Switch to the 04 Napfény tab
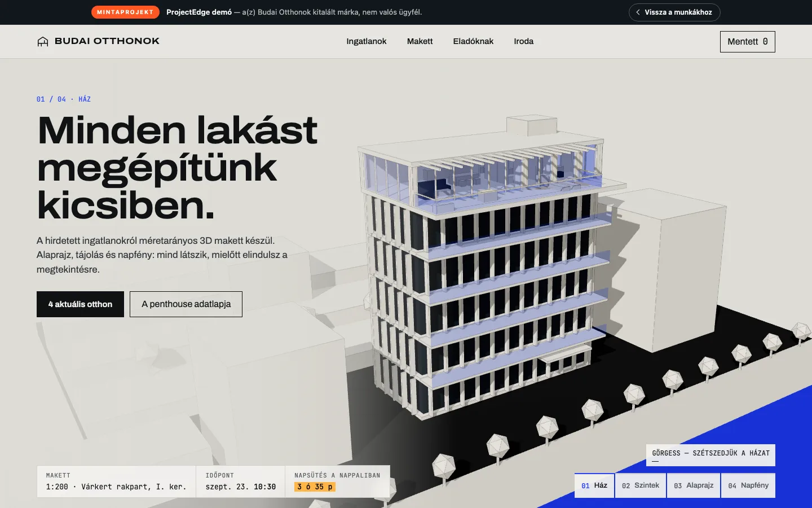 pyautogui.click(x=748, y=485)
